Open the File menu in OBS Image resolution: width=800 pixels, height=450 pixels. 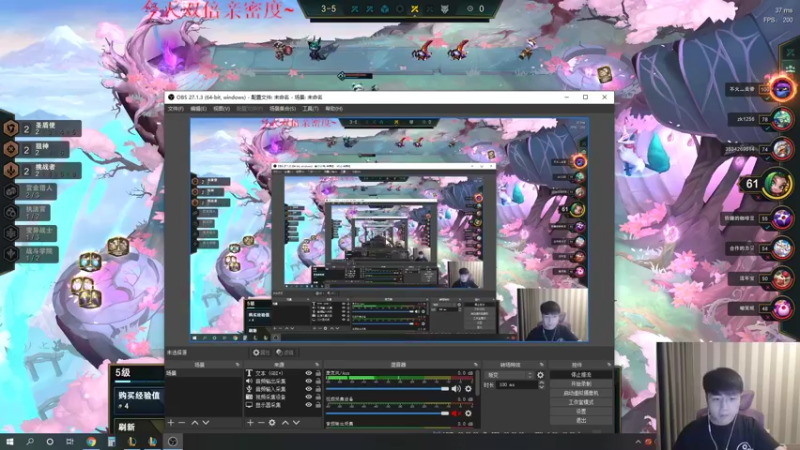point(176,109)
